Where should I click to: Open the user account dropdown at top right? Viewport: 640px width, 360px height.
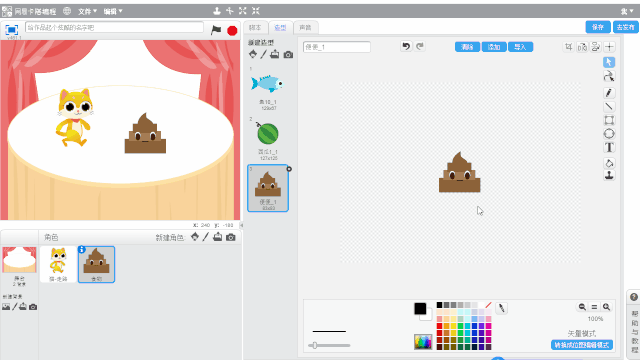[627, 11]
